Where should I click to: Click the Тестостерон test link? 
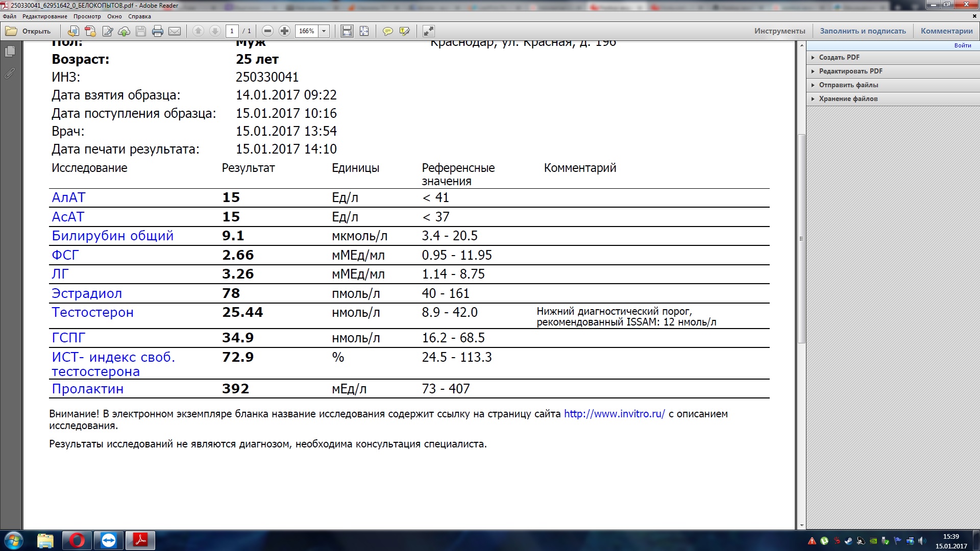(x=92, y=312)
